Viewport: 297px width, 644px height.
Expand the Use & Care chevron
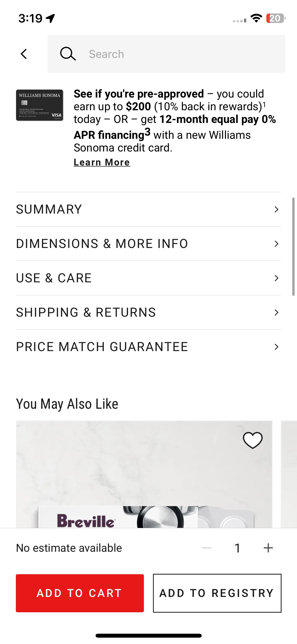click(276, 278)
